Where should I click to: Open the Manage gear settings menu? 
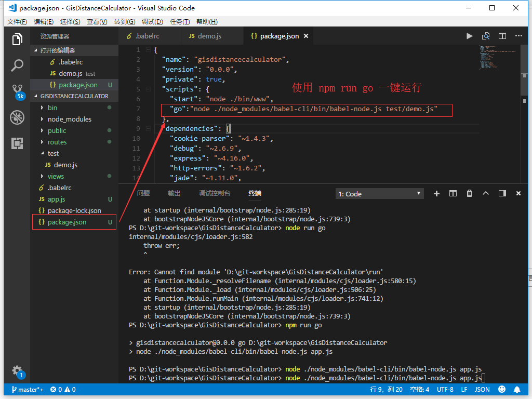click(x=17, y=371)
